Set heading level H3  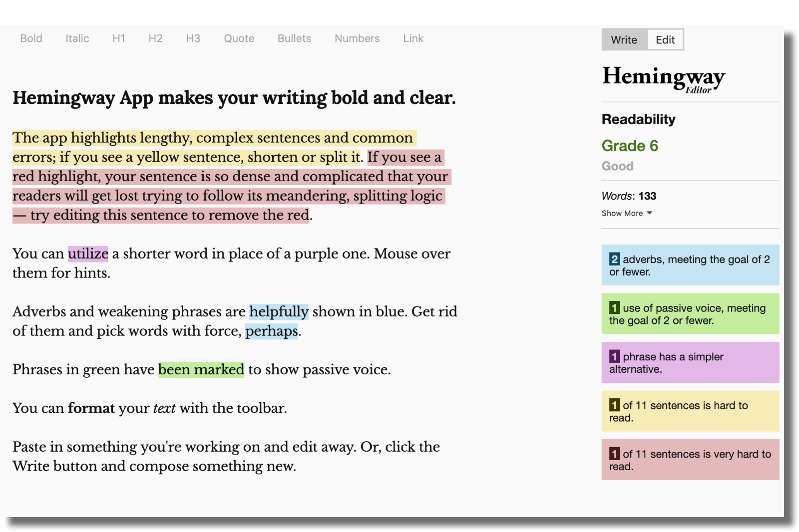[193, 38]
